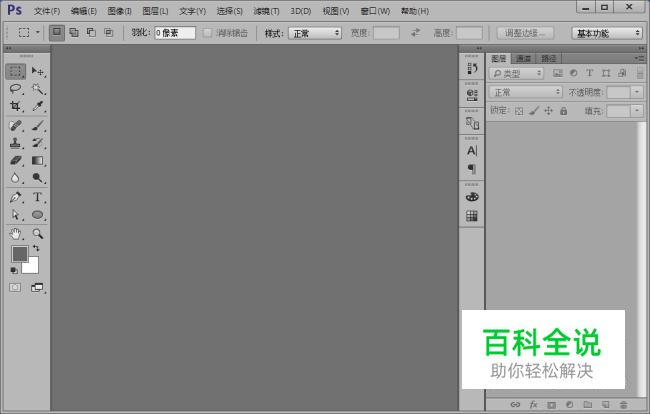Open the 基本功能 workspace dropdown
650x414 pixels.
click(607, 33)
